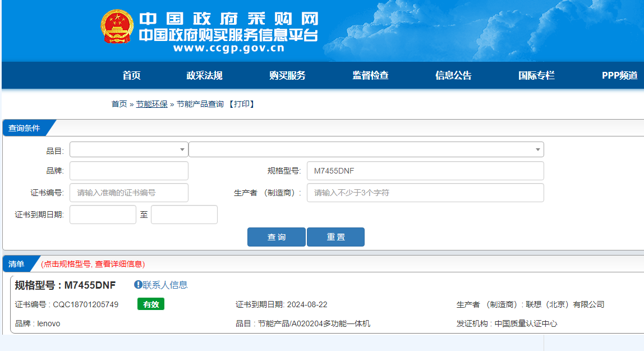Click the 【打印】 print link
This screenshot has width=644, height=351.
[241, 104]
